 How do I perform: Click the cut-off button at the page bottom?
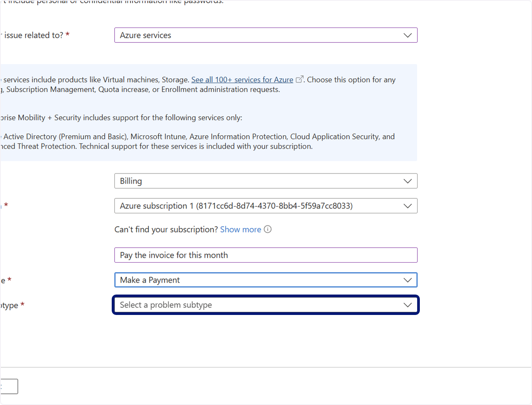click(9, 386)
